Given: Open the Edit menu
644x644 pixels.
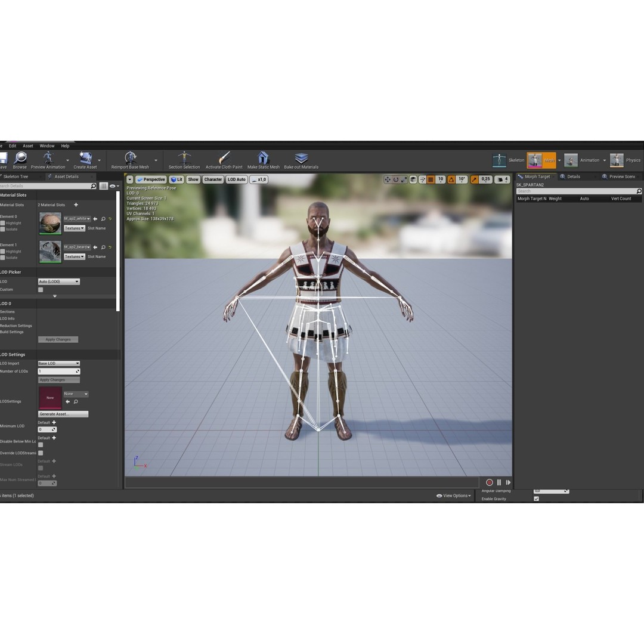Looking at the screenshot, I should (13, 146).
